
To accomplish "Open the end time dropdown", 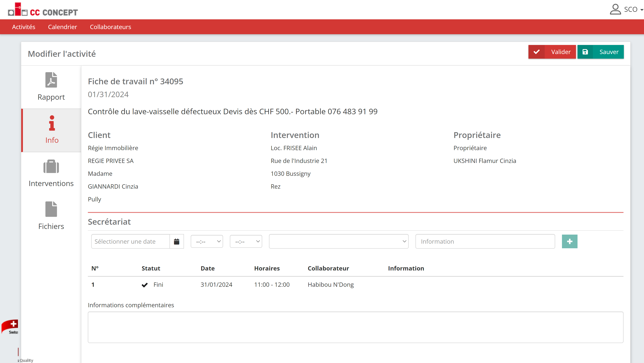I will 246,241.
